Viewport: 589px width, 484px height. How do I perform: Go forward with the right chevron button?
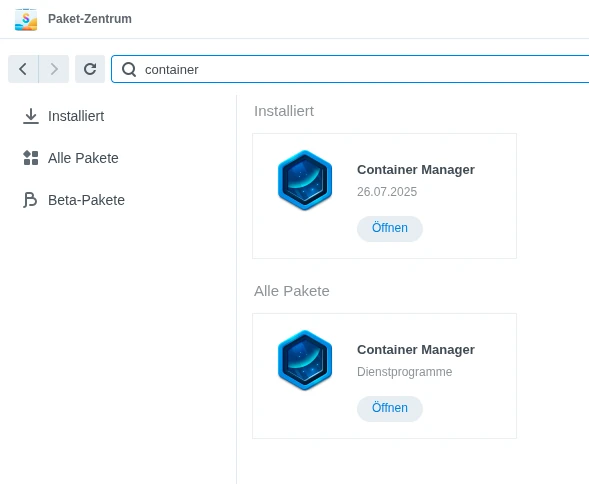click(54, 69)
